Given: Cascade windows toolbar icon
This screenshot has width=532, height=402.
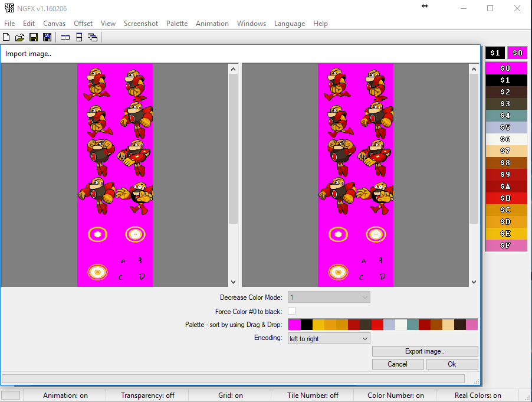Looking at the screenshot, I should [x=93, y=37].
